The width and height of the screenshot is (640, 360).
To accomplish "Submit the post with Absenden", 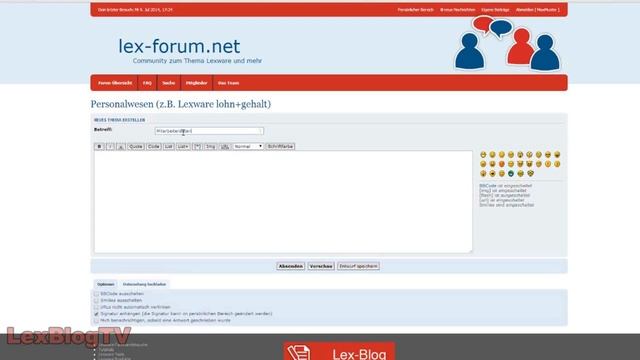I will click(291, 266).
